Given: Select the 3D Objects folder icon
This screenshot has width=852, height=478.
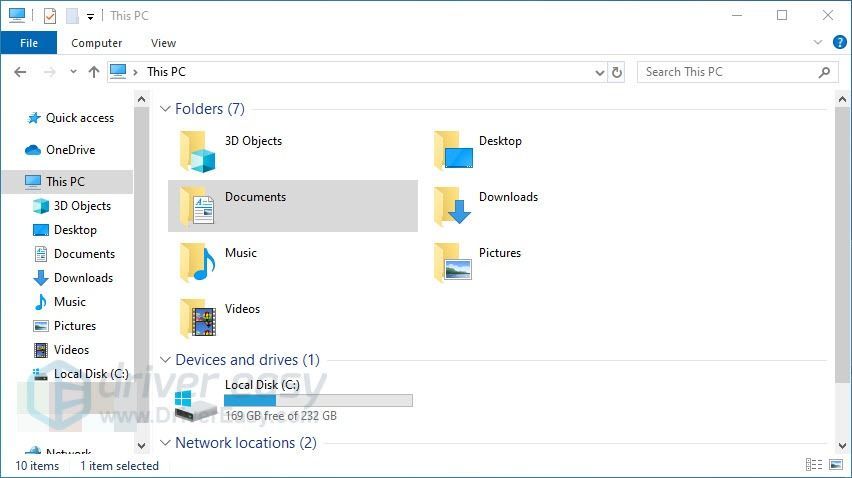Looking at the screenshot, I should [x=198, y=152].
